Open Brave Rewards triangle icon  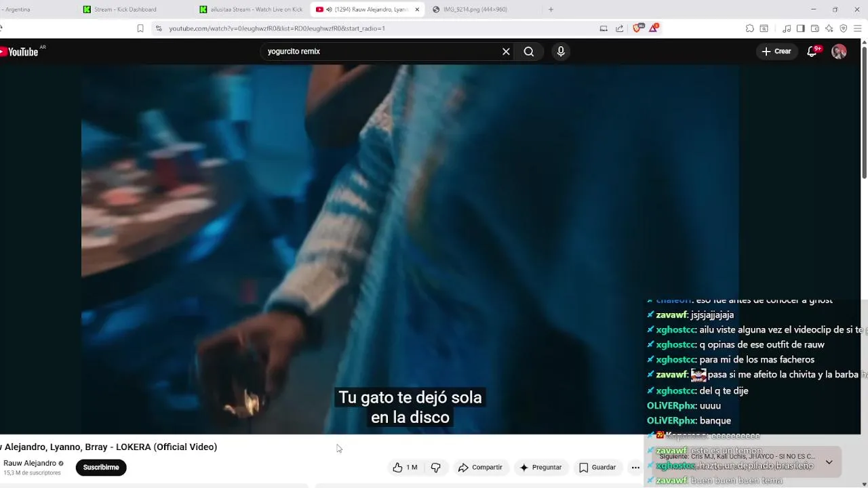[654, 28]
